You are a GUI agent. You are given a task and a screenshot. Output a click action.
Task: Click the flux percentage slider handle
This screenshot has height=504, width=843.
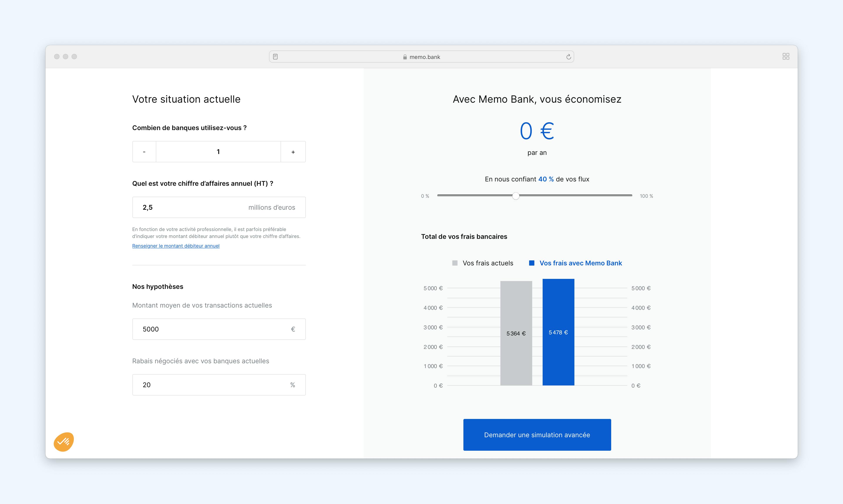click(515, 196)
